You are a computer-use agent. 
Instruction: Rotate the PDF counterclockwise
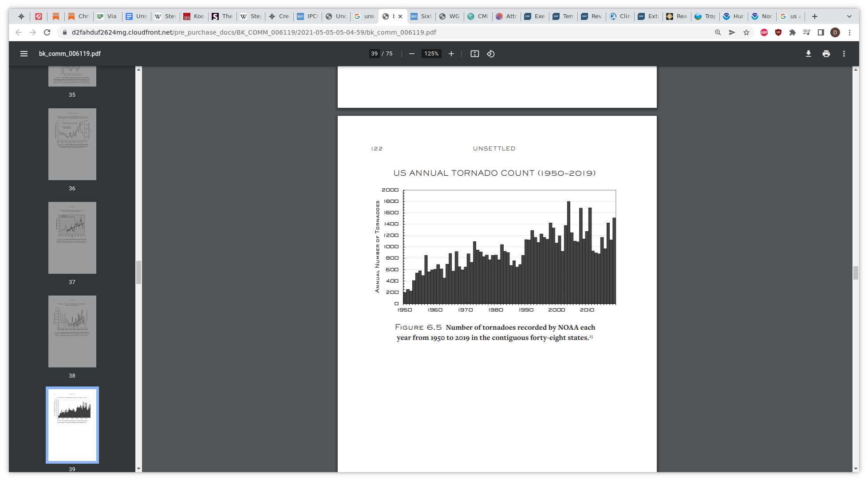point(490,54)
